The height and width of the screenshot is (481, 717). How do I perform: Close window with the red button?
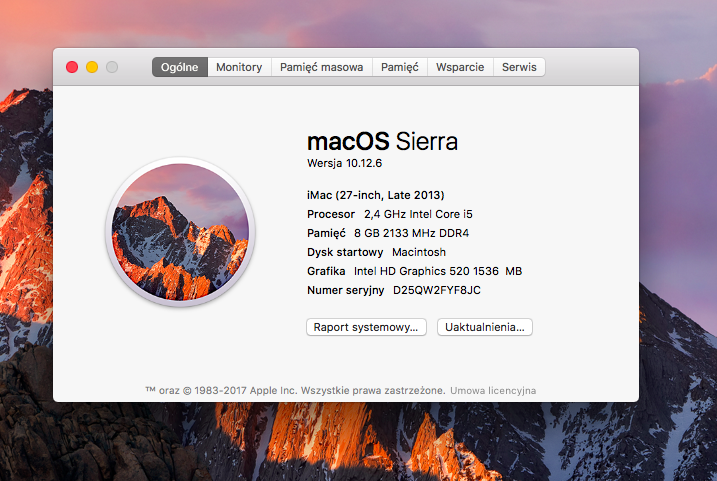(72, 67)
